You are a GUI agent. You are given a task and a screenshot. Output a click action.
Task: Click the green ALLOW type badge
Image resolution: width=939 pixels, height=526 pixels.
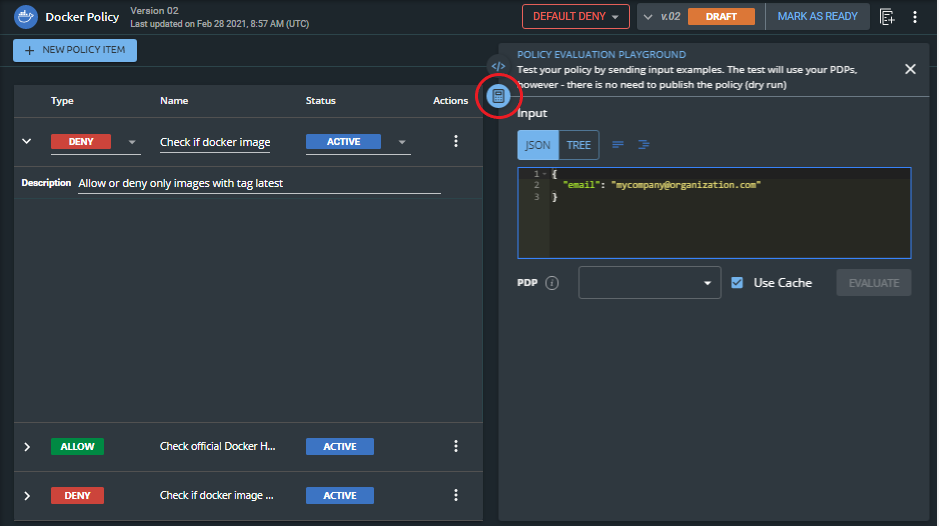pos(77,446)
